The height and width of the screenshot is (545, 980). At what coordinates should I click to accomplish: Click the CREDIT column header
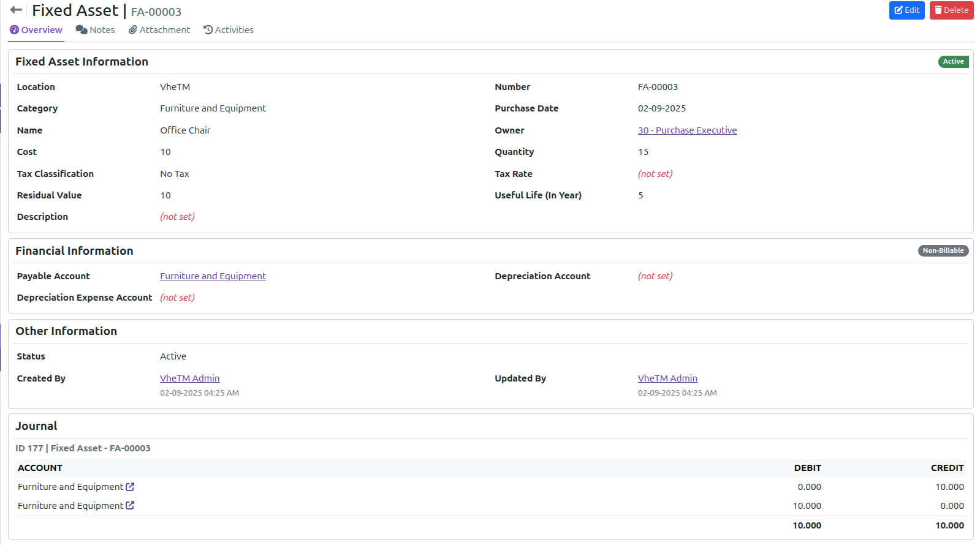[947, 468]
